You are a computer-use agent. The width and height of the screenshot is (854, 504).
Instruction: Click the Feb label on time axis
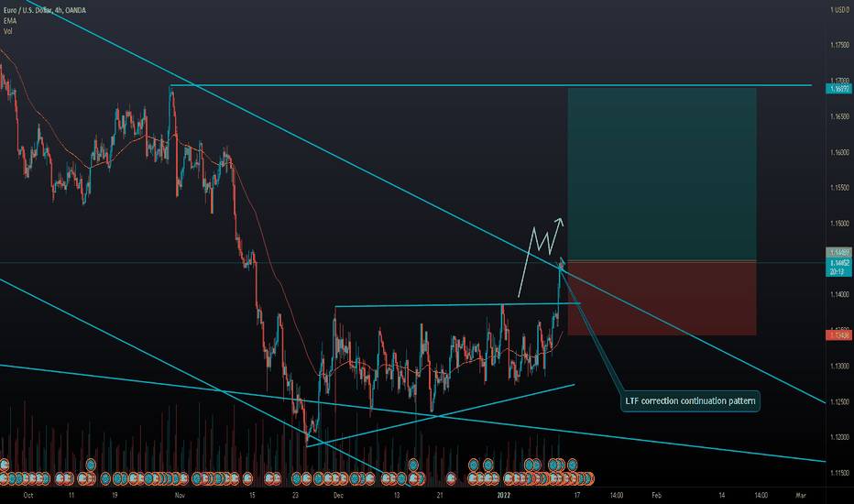coord(656,495)
